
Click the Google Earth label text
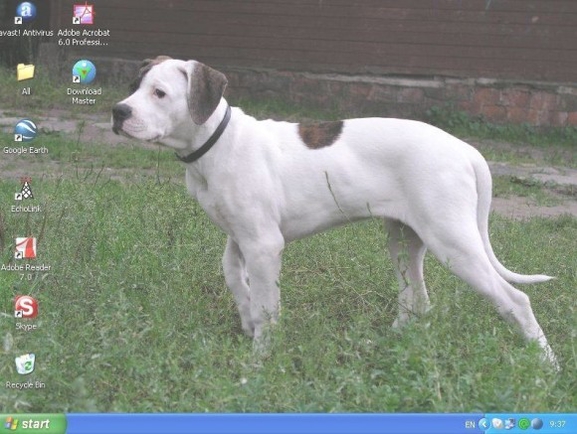click(25, 150)
